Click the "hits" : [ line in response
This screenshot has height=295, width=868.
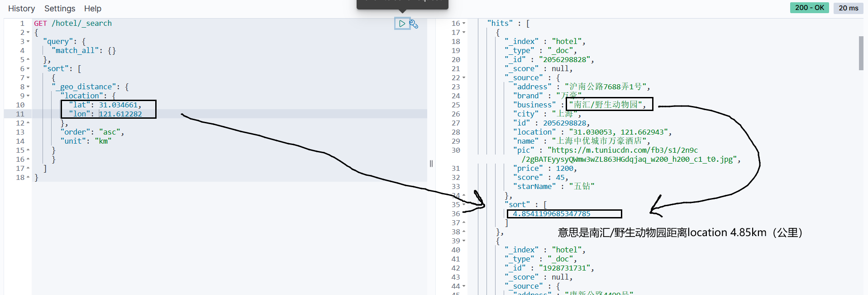pyautogui.click(x=508, y=23)
